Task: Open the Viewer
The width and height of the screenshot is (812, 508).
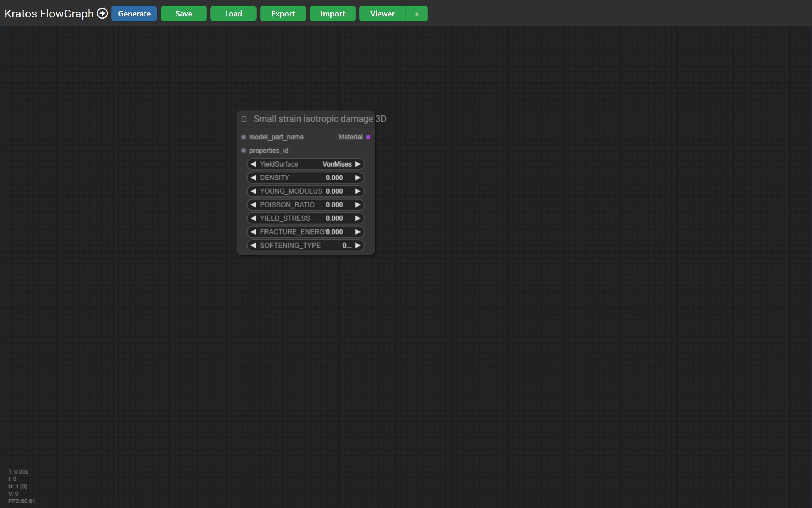Action: click(382, 14)
